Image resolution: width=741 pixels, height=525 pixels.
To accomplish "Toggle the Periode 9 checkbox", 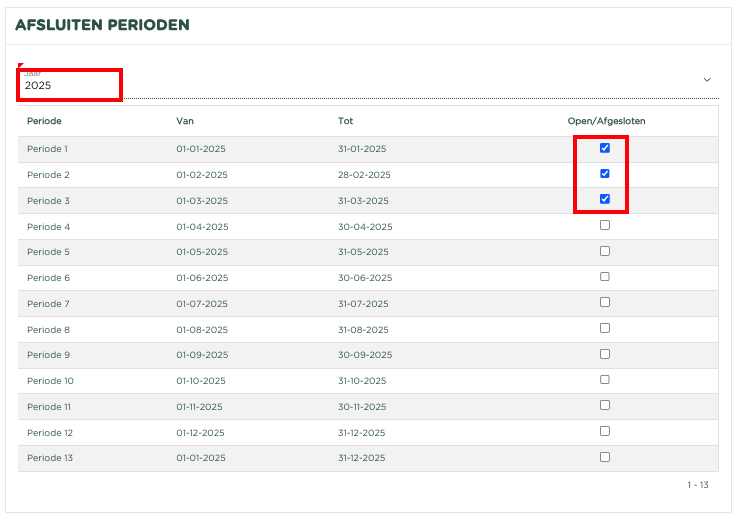I will [x=604, y=354].
